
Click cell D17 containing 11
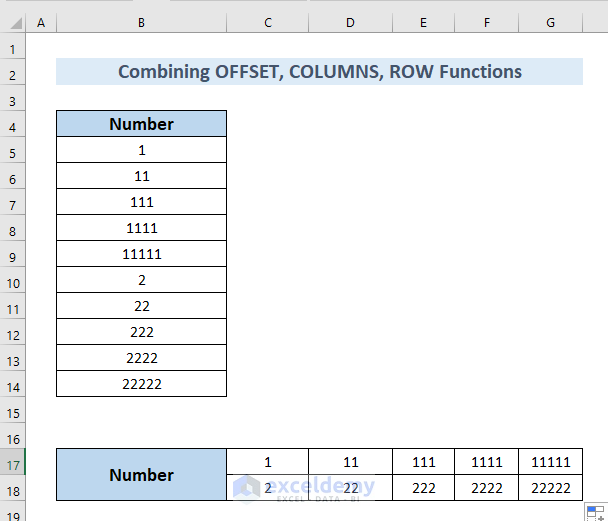pos(351,462)
